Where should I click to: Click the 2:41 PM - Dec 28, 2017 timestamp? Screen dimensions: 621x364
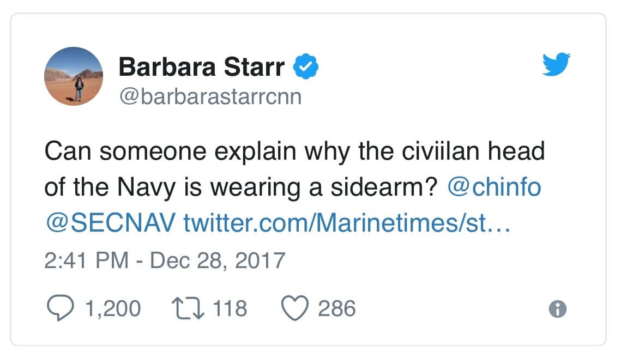pyautogui.click(x=165, y=260)
